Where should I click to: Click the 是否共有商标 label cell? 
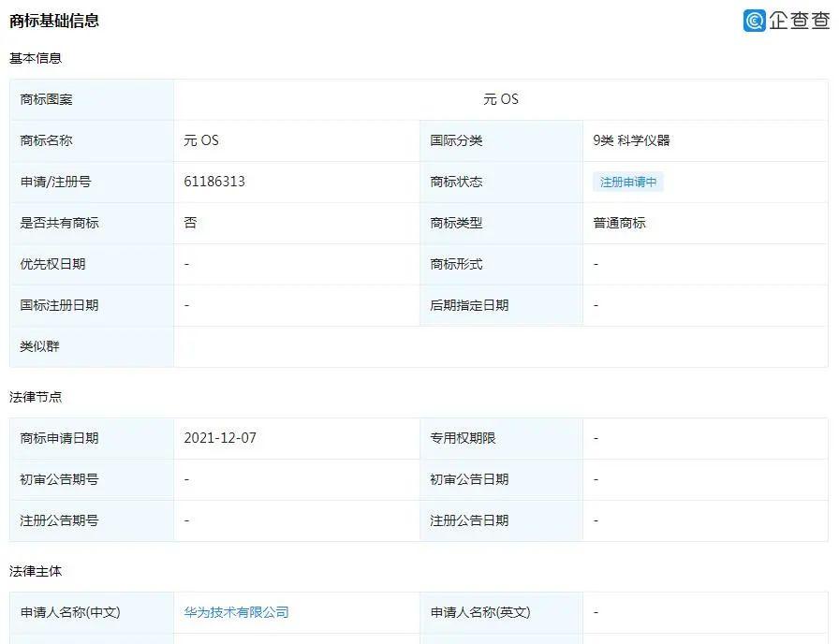click(x=92, y=223)
